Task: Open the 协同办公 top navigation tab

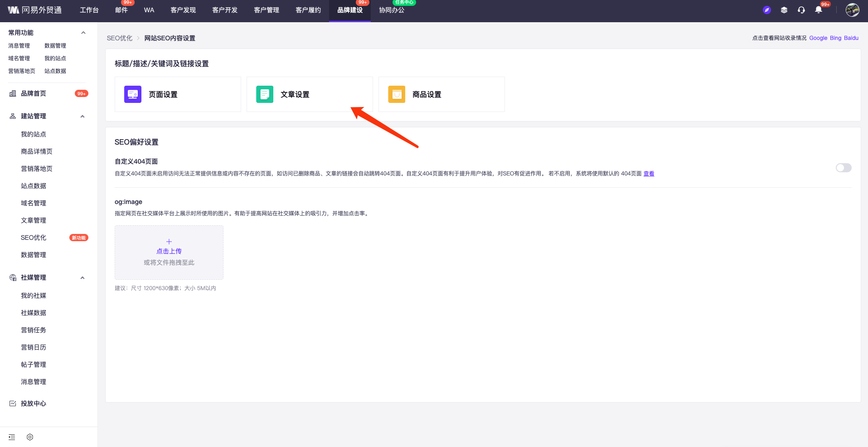Action: (x=392, y=10)
